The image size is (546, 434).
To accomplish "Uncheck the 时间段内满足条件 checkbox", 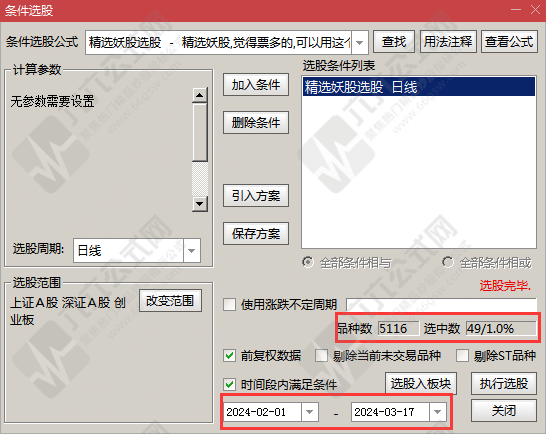I will coord(229,385).
